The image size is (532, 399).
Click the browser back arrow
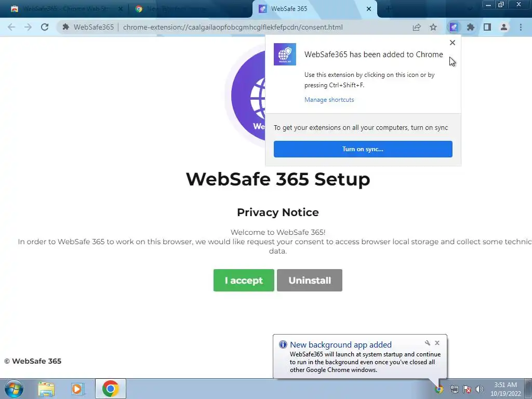[11, 27]
